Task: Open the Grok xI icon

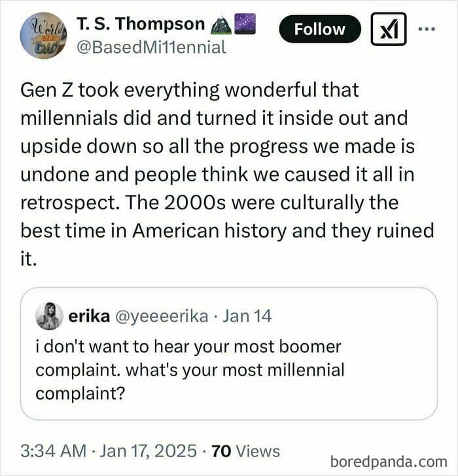Action: (x=389, y=29)
